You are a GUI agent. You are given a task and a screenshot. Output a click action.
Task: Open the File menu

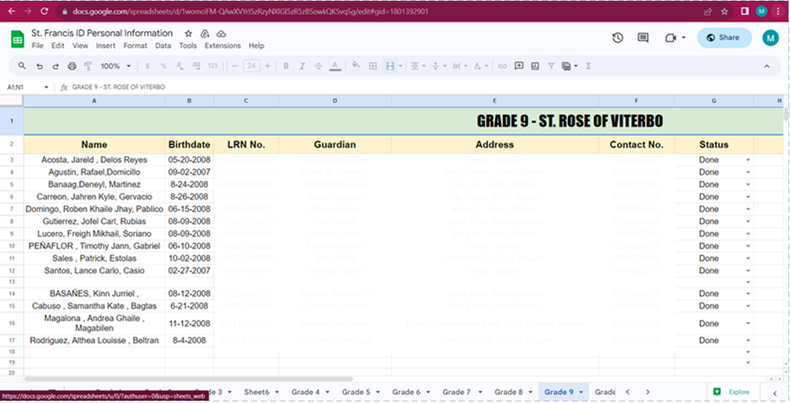[38, 45]
